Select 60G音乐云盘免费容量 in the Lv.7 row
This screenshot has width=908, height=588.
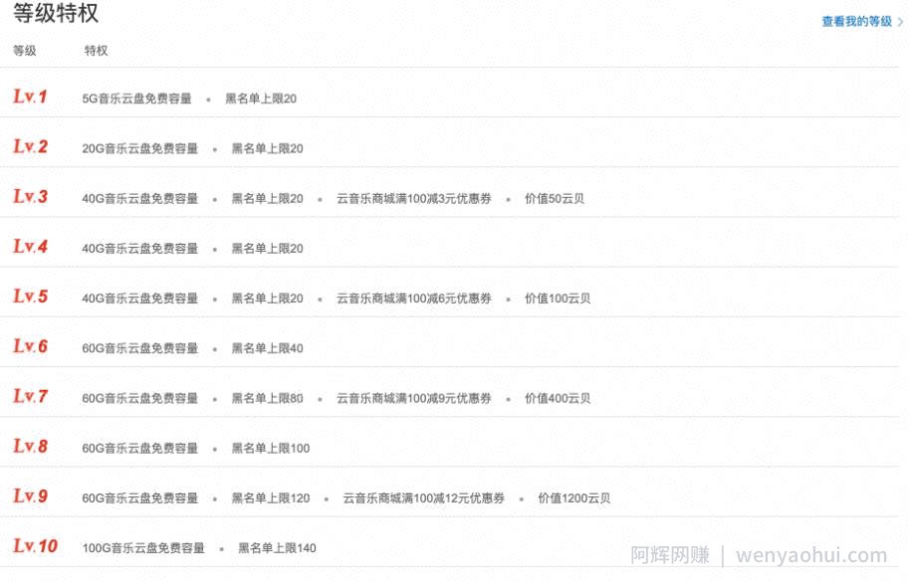click(x=140, y=398)
